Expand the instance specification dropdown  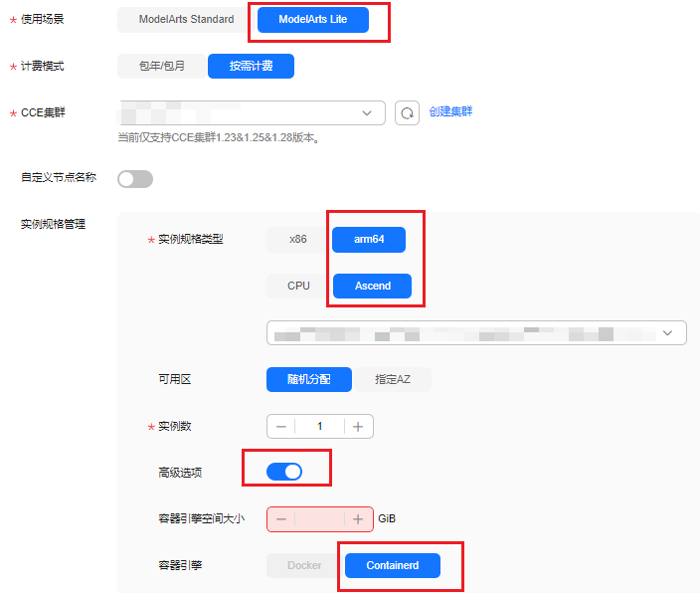pyautogui.click(x=476, y=333)
